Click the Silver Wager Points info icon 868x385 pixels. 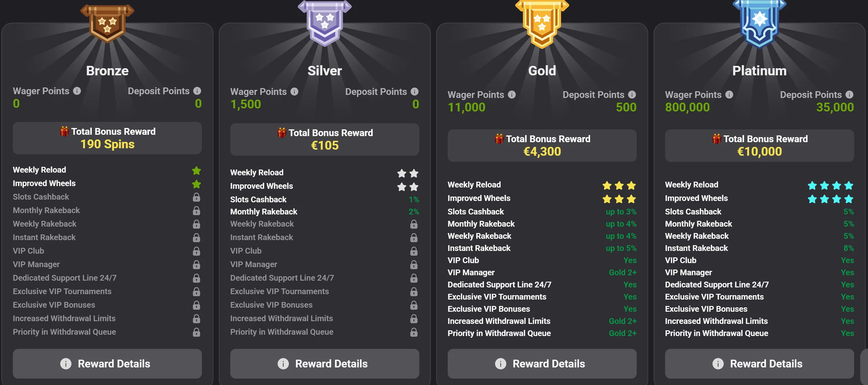294,92
